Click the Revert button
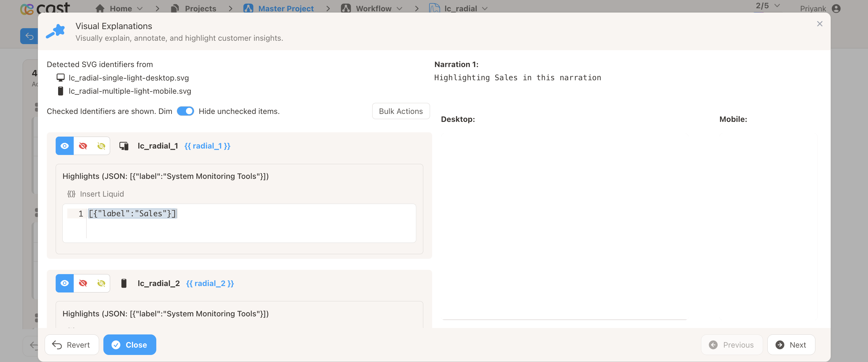 pyautogui.click(x=72, y=345)
